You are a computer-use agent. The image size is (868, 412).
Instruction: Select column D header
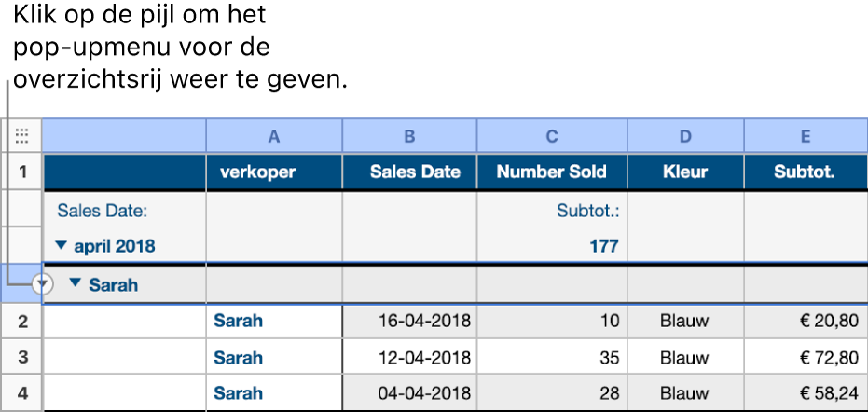685,136
